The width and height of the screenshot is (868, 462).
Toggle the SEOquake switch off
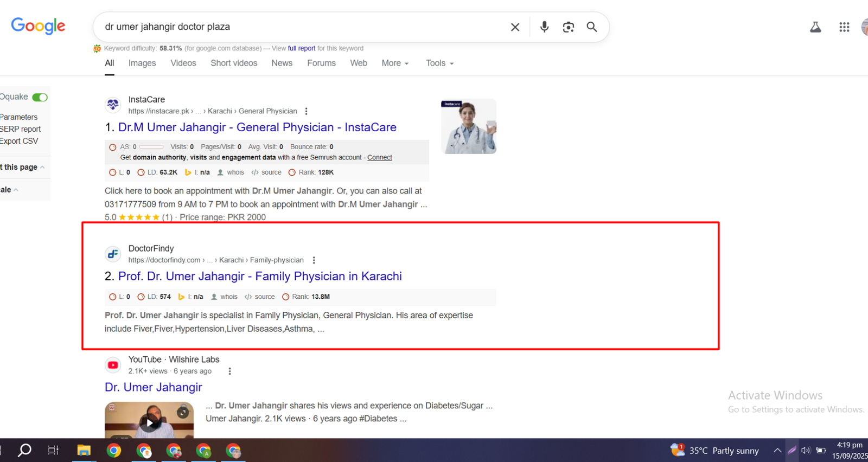(x=40, y=98)
